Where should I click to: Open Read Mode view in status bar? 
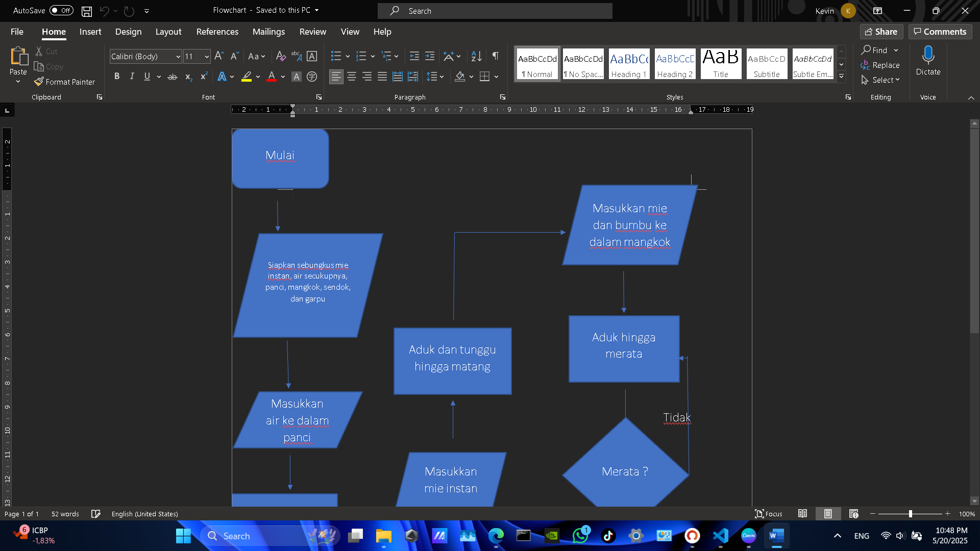click(x=802, y=514)
